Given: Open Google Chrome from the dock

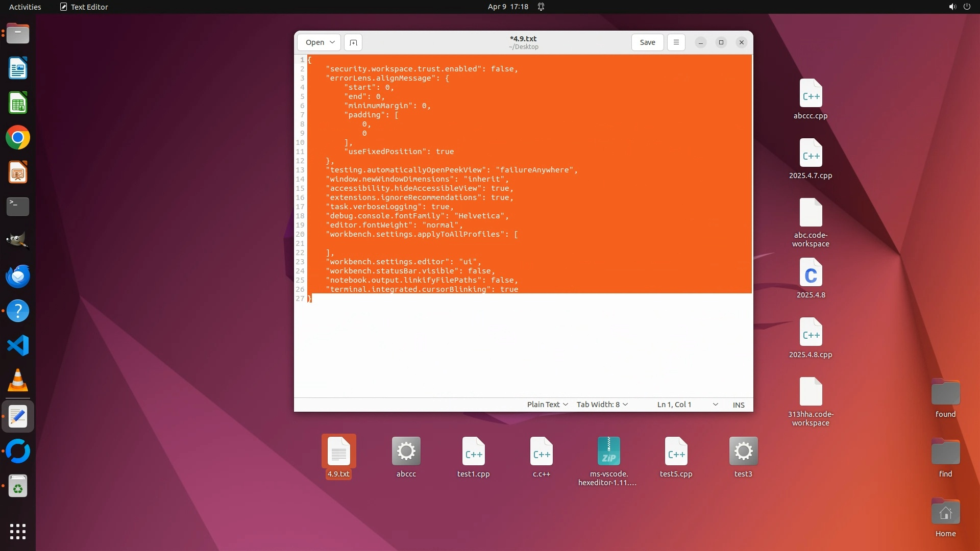Looking at the screenshot, I should click(x=18, y=138).
